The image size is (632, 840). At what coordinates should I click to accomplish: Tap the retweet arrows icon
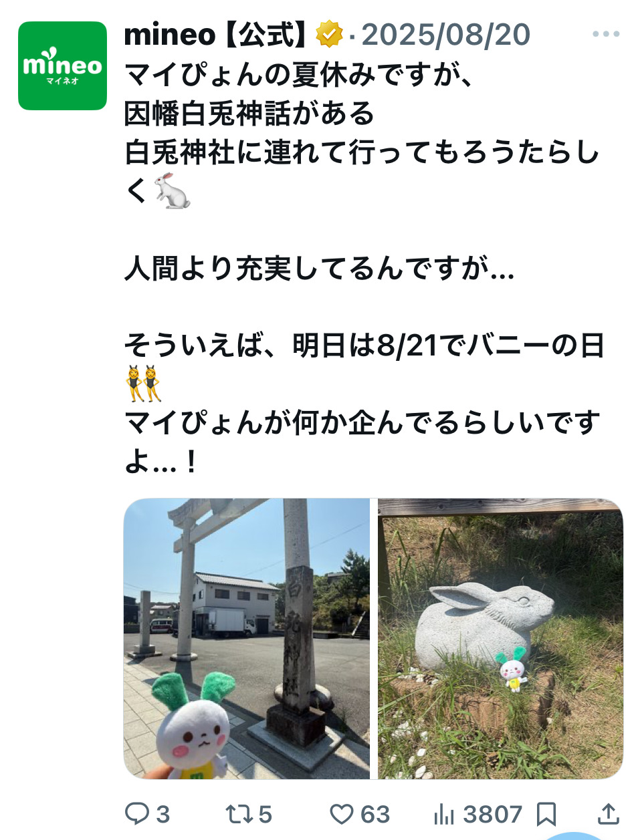pyautogui.click(x=239, y=813)
